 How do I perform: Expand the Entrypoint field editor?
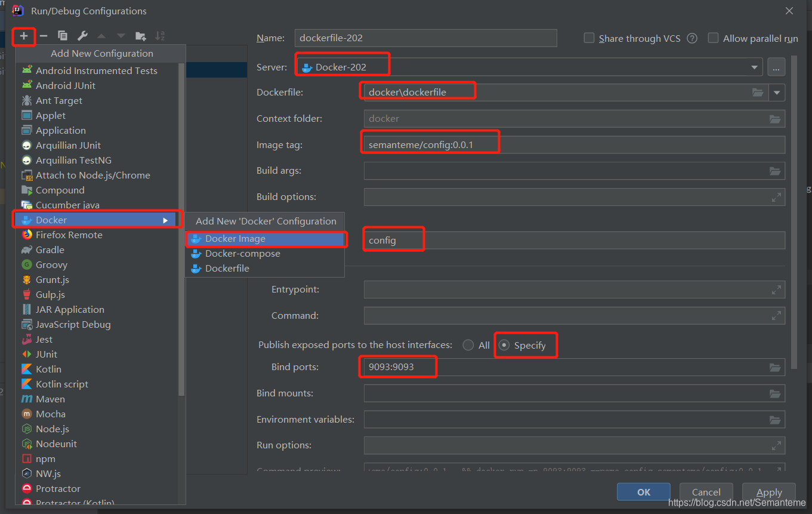coord(776,290)
